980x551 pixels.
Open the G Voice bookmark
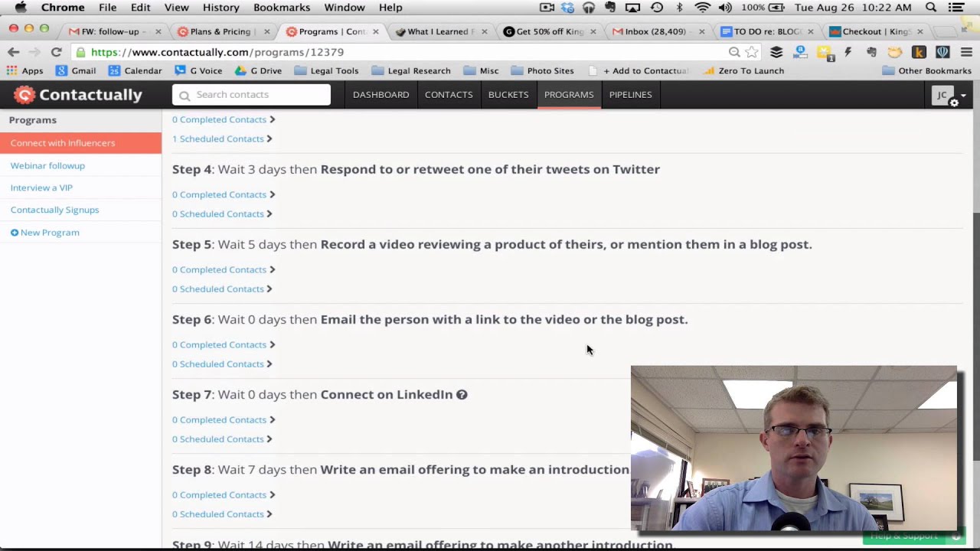(199, 70)
